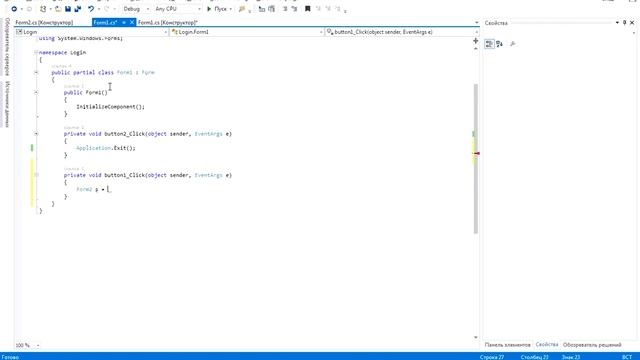
Task: Switch to the Свойства bottom tab
Action: (x=547, y=345)
